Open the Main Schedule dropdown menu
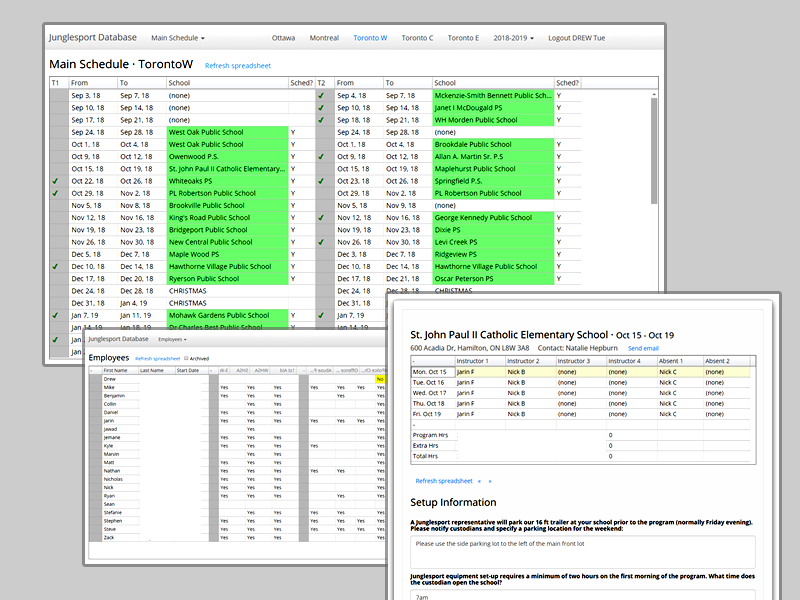The height and width of the screenshot is (600, 800). pos(177,37)
